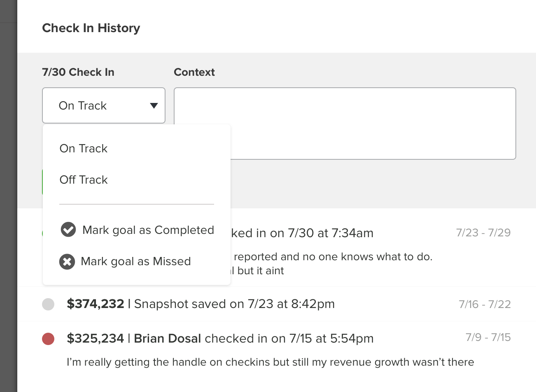Choose Off Track in the status list
Viewport: 536px width, 392px height.
click(x=84, y=180)
